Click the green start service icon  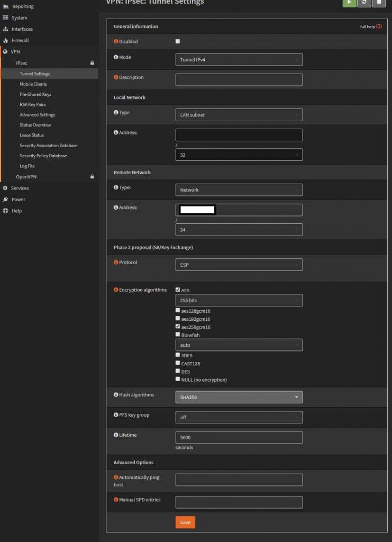point(349,3)
